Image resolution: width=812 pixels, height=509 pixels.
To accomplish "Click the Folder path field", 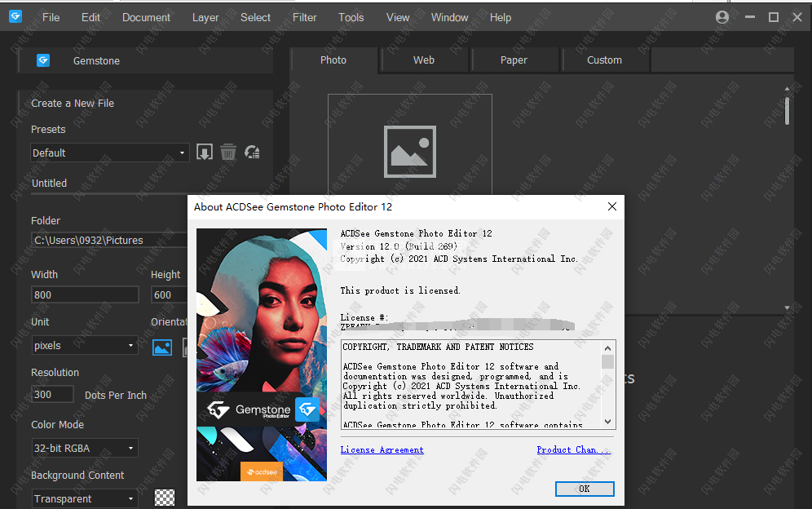I will (x=108, y=240).
